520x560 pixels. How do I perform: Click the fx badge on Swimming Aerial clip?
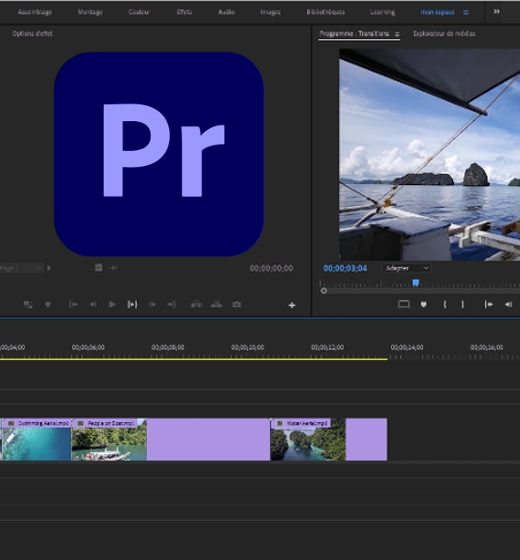11,423
